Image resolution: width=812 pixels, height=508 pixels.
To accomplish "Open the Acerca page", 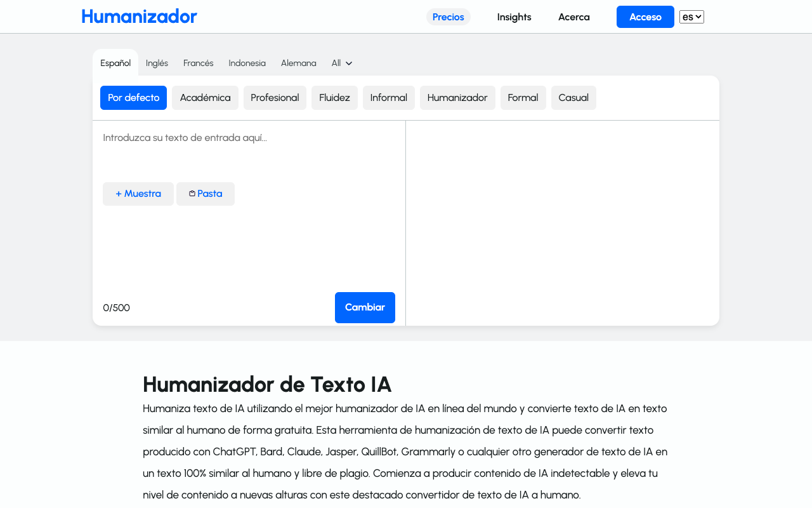I will click(x=574, y=17).
